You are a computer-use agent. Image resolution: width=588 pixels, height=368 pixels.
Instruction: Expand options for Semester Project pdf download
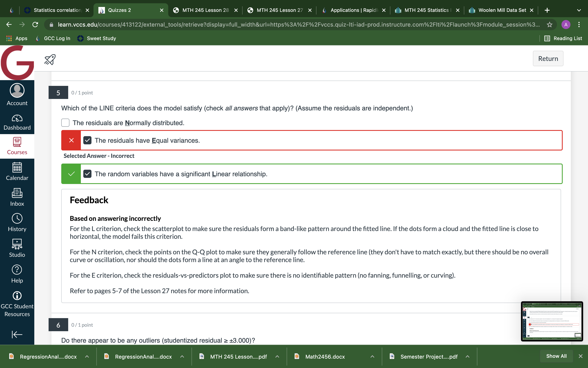[467, 357]
